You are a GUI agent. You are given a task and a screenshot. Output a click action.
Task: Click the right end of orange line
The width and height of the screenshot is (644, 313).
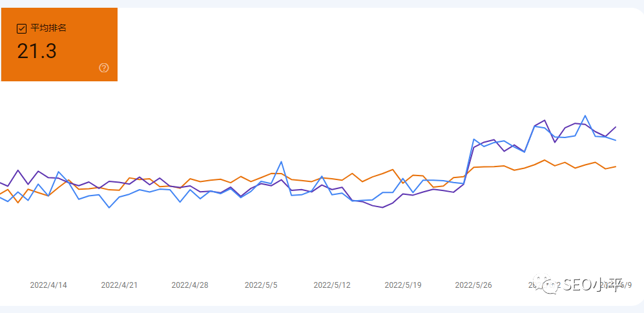pos(616,167)
